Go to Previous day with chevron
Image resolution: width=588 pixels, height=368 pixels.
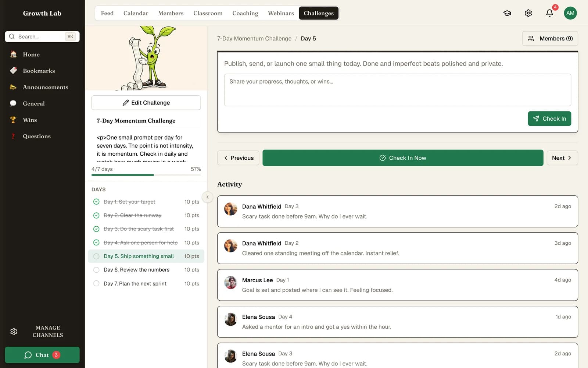click(238, 158)
